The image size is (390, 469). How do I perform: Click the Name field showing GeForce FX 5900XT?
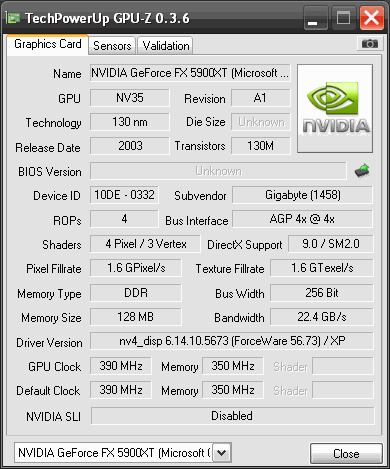pos(190,73)
